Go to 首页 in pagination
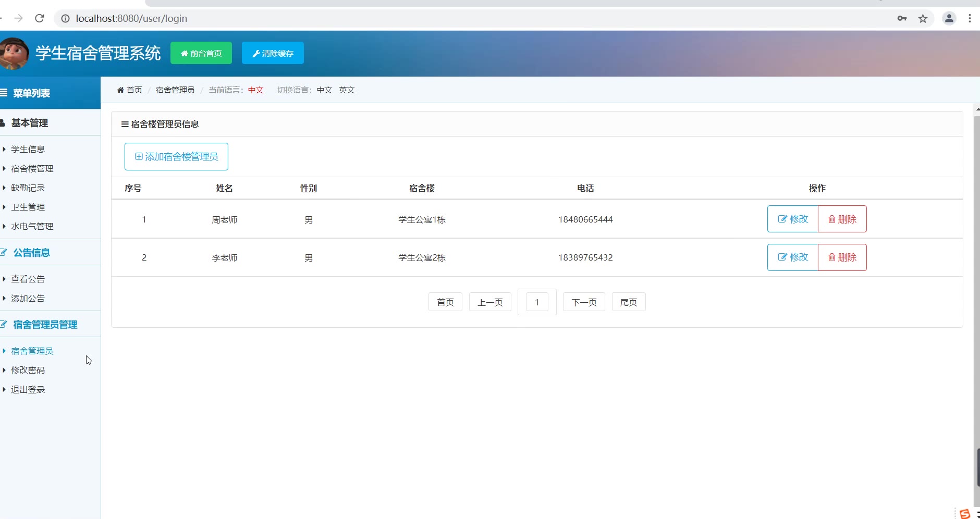This screenshot has width=980, height=519. pos(445,302)
